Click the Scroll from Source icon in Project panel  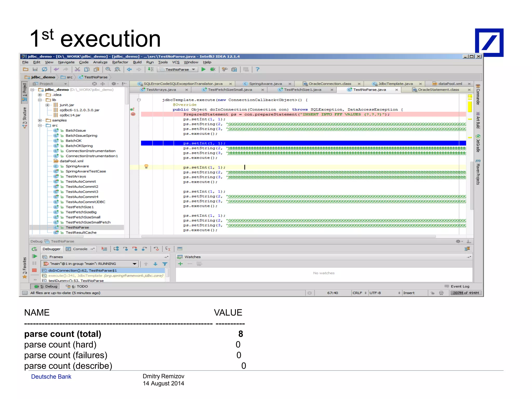[x=95, y=84]
